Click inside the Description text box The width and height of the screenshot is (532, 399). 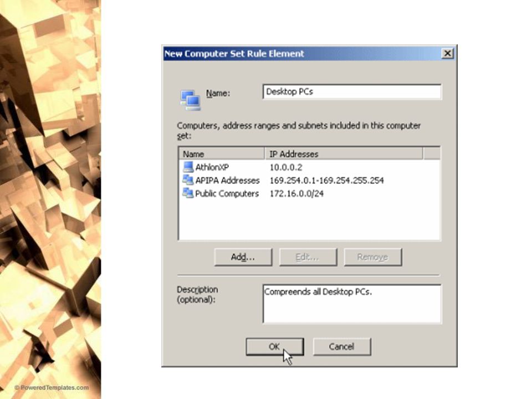tap(352, 304)
